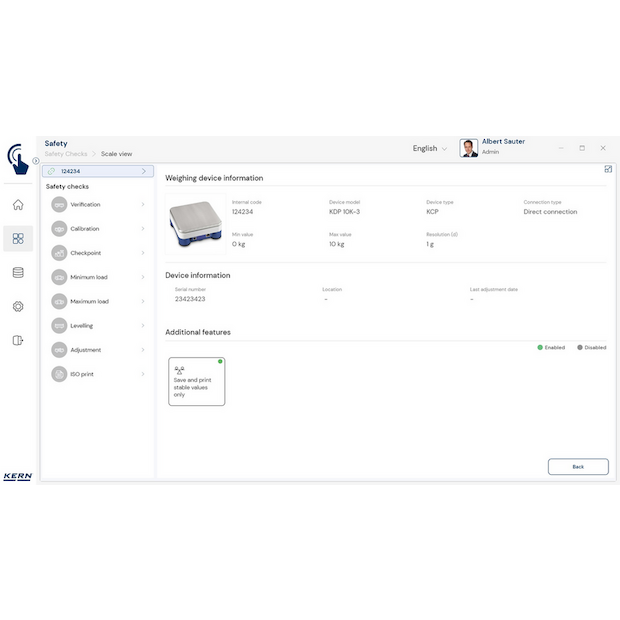This screenshot has width=620, height=620.
Task: Click the Checkpoint check icon
Action: (59, 253)
